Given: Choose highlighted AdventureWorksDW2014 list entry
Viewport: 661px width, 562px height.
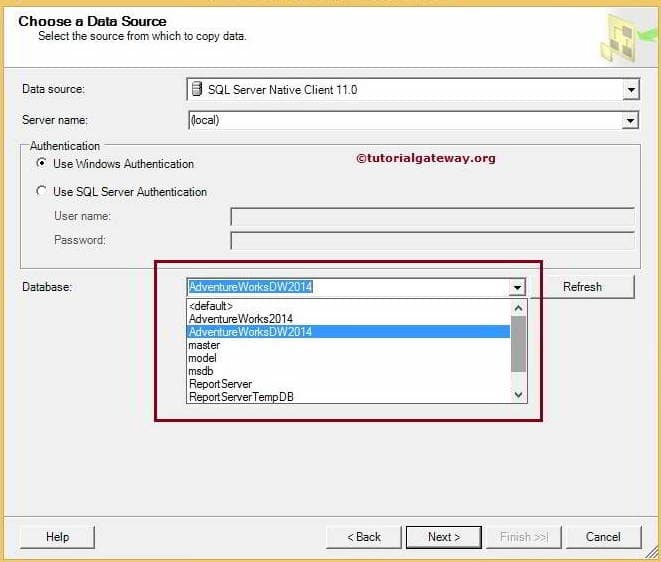Looking at the screenshot, I should click(x=348, y=332).
